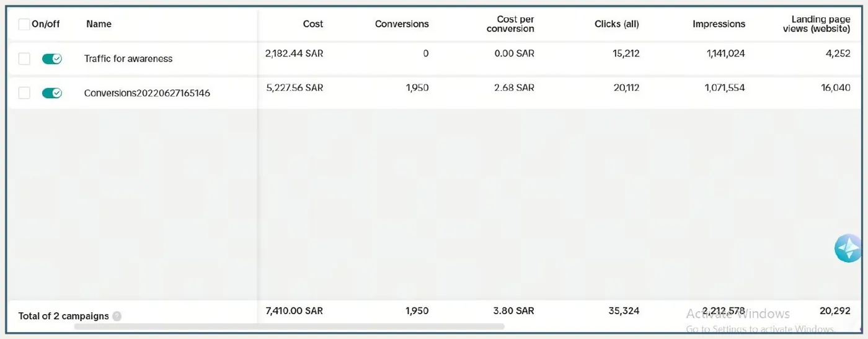Select the 1,950 conversions cell in Conversions20220627165146 row
The image size is (868, 339).
point(417,88)
